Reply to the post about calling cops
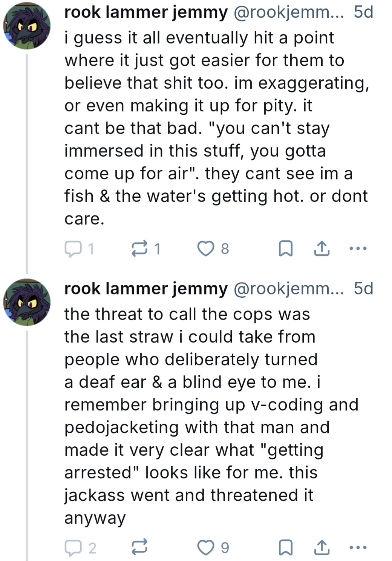The height and width of the screenshot is (561, 392). click(73, 548)
